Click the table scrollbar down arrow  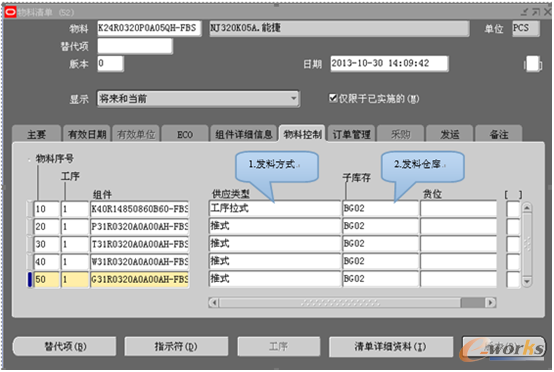tap(527, 282)
